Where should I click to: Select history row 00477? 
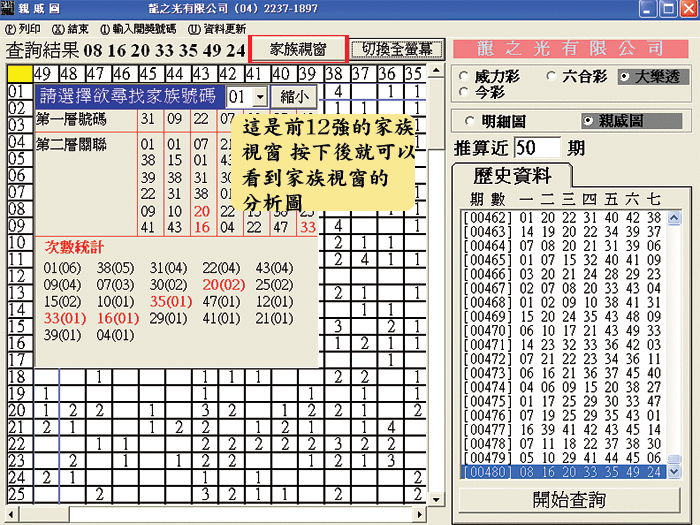coord(563,429)
